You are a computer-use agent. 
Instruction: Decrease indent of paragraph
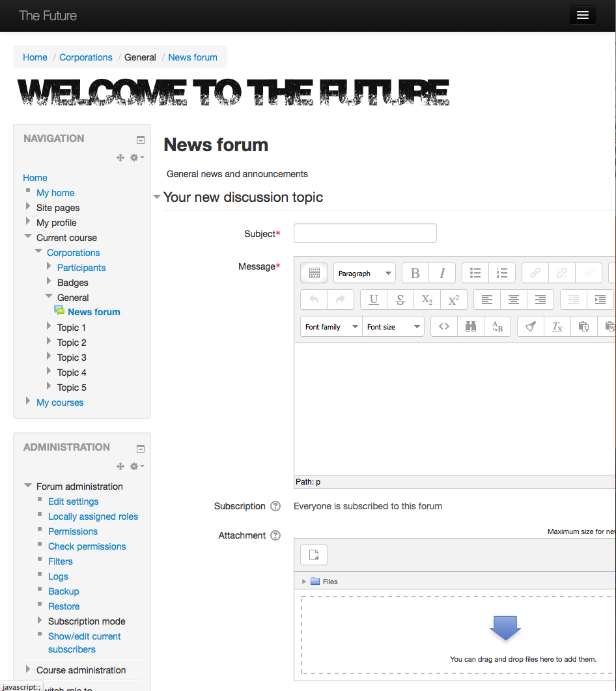(x=574, y=300)
